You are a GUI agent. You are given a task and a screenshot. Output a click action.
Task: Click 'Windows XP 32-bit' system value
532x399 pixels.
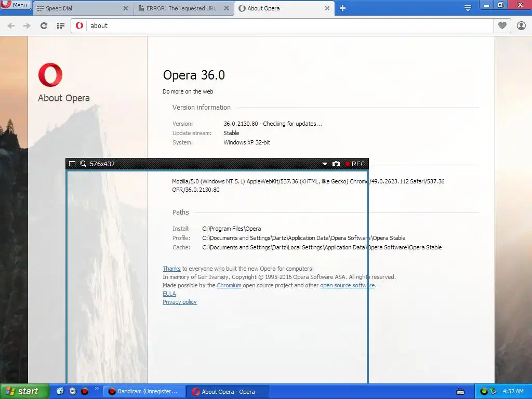247,142
